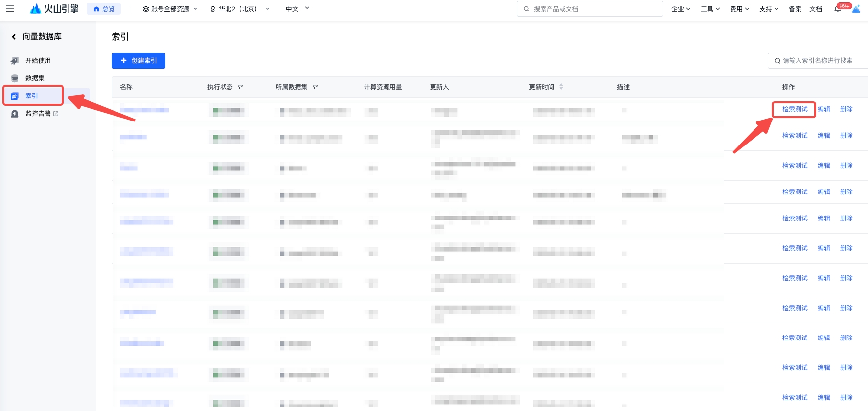Click 编辑 in third row
Image resolution: width=868 pixels, height=411 pixels.
click(x=824, y=166)
